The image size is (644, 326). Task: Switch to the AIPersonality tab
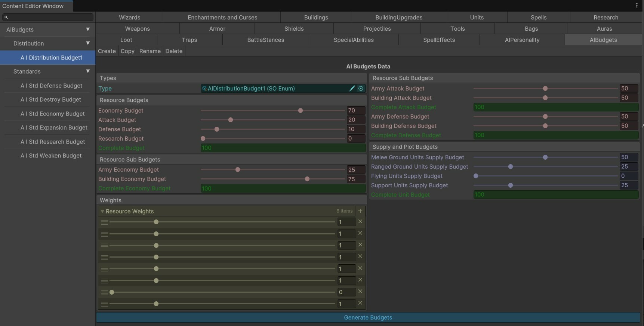[522, 40]
